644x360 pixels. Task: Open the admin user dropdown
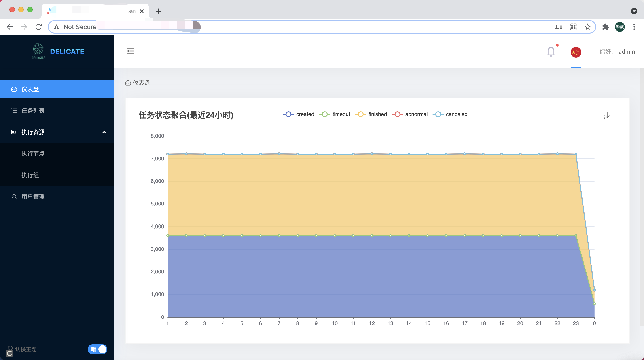[626, 52]
